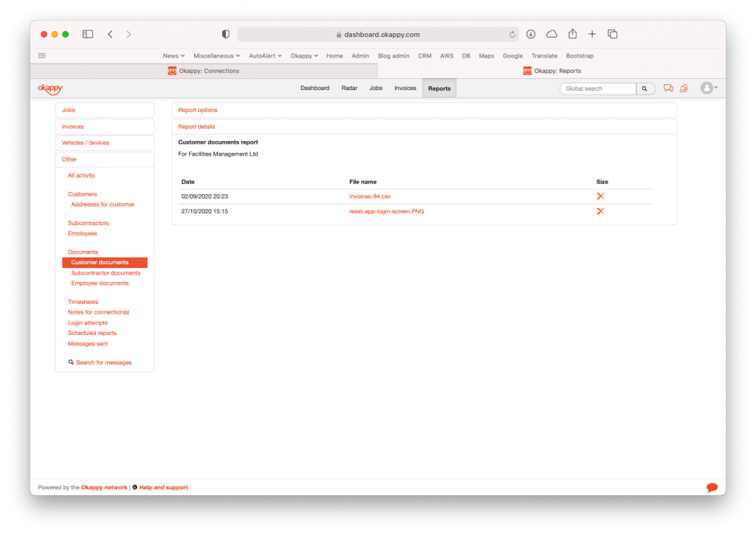Click the iCloud tabs cloud icon

tap(551, 33)
